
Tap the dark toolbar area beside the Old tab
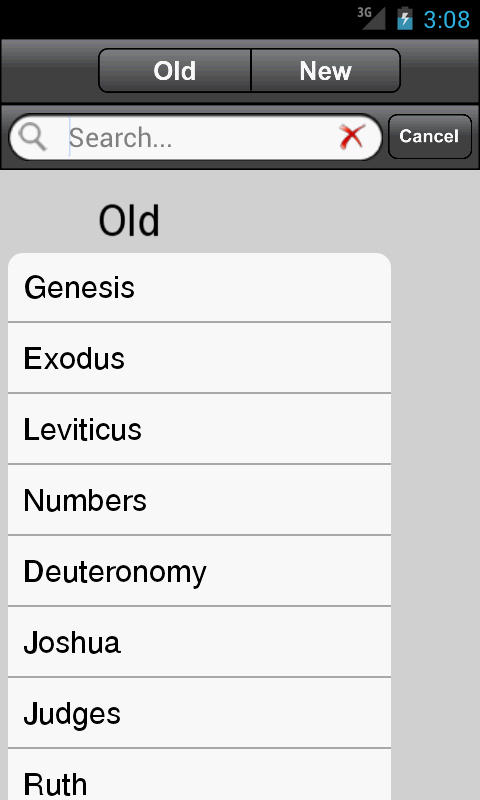(49, 70)
